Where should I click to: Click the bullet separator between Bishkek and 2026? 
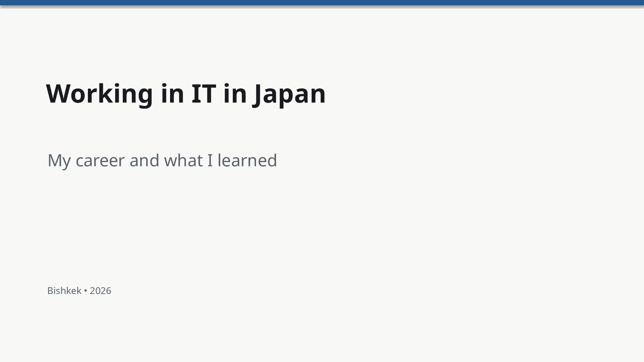(86, 291)
